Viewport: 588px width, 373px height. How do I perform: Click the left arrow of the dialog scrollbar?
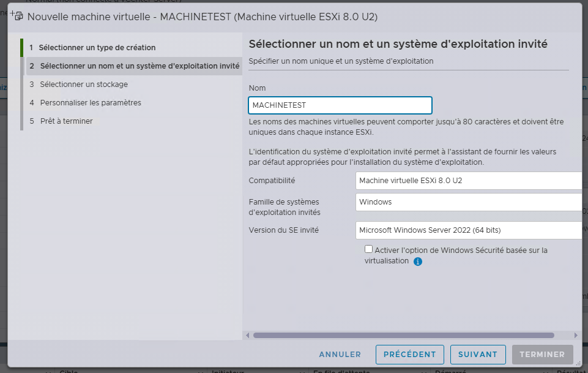247,335
